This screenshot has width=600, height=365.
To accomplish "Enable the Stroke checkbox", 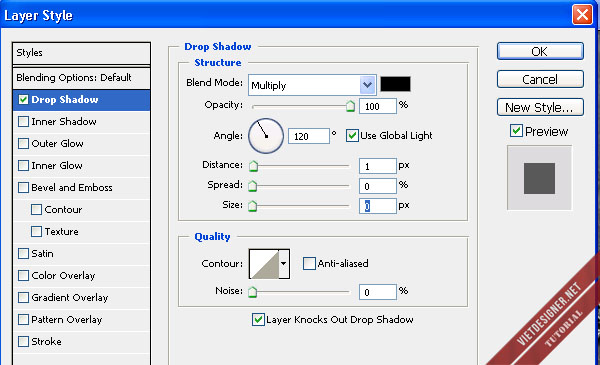I will click(23, 342).
